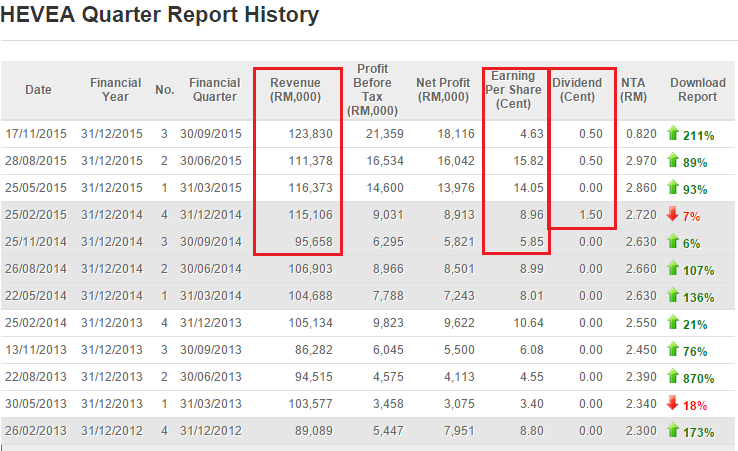Open the 107% download report link
This screenshot has height=451, width=738.
[x=698, y=271]
